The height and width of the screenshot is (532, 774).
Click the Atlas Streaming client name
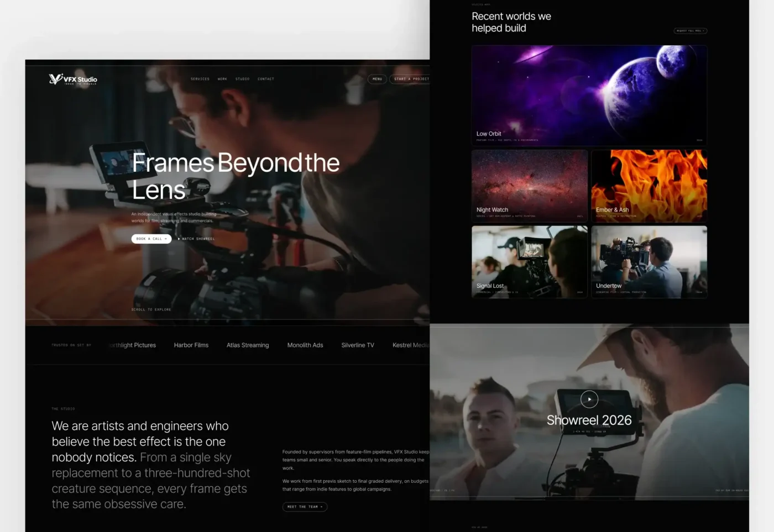click(248, 345)
